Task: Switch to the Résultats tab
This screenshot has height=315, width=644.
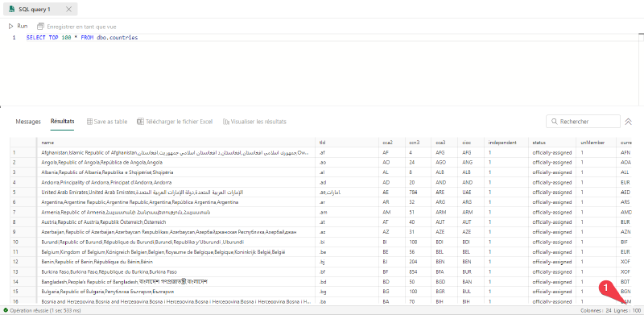Action: [x=63, y=122]
